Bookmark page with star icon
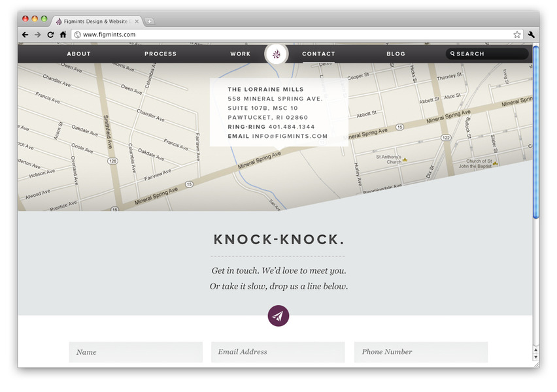Viewport: 557px width, 392px height. pos(517,35)
